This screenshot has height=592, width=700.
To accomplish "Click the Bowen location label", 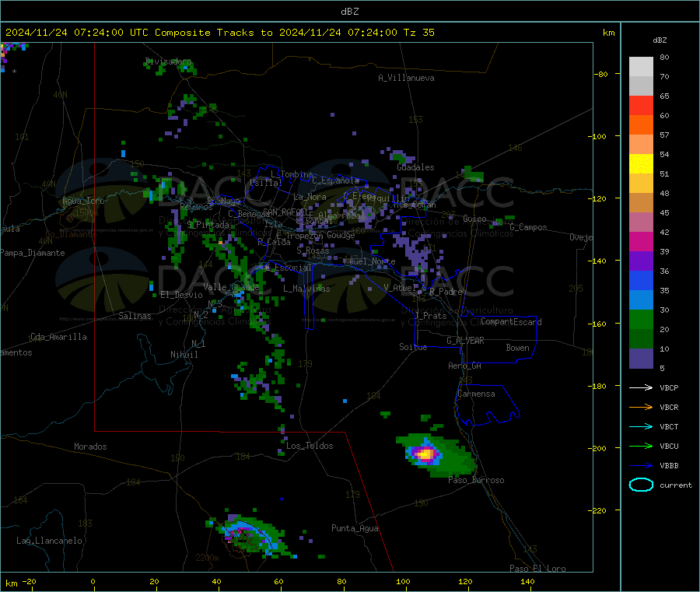I will coord(517,348).
